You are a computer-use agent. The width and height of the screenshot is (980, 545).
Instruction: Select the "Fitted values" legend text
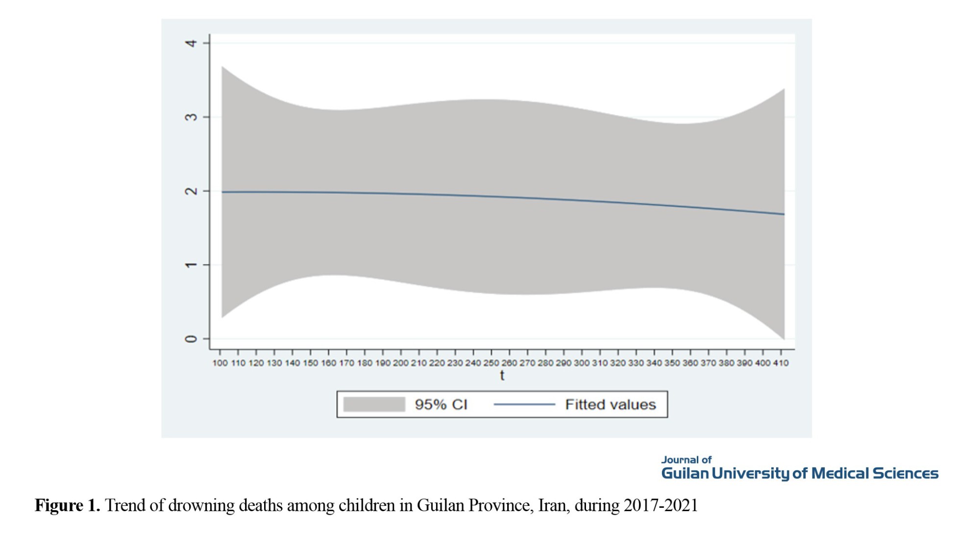pyautogui.click(x=610, y=404)
